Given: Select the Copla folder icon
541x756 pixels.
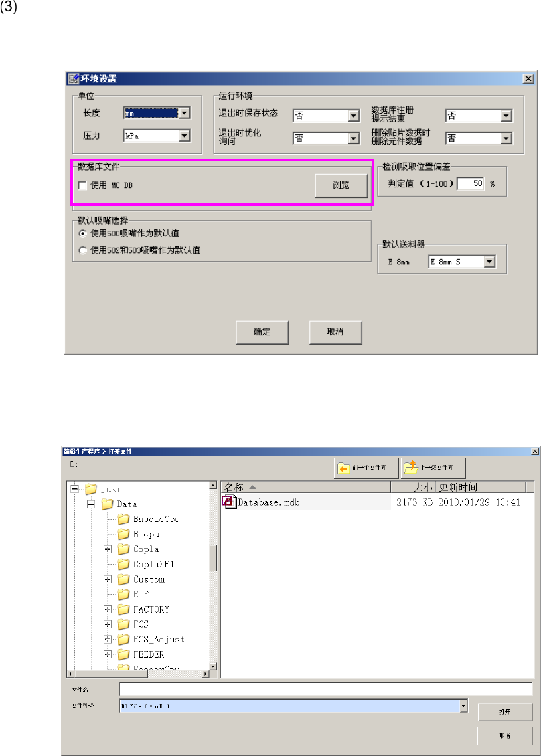Looking at the screenshot, I should click(124, 549).
